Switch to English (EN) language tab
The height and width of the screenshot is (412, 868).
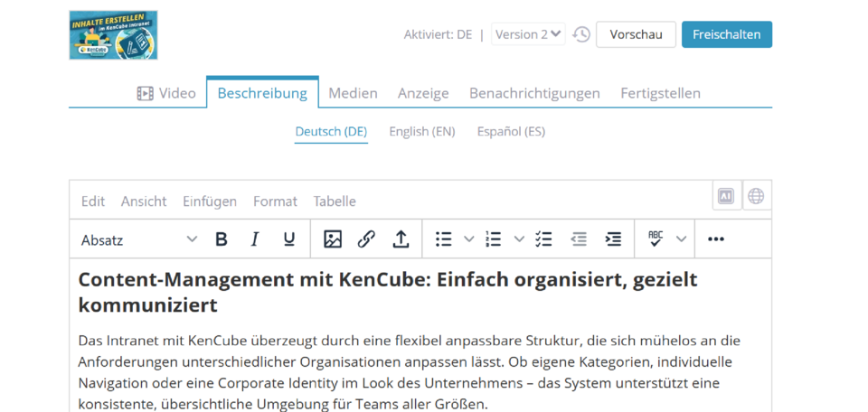pyautogui.click(x=422, y=132)
